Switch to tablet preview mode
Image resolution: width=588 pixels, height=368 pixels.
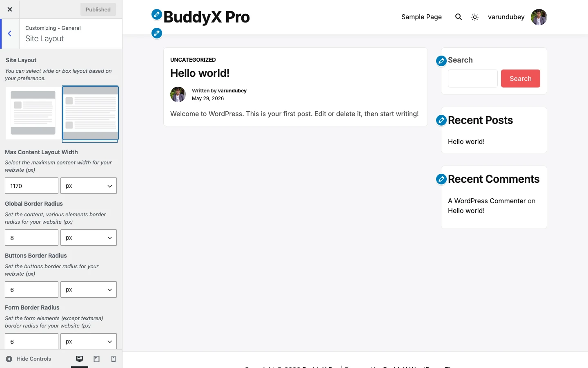pyautogui.click(x=97, y=359)
